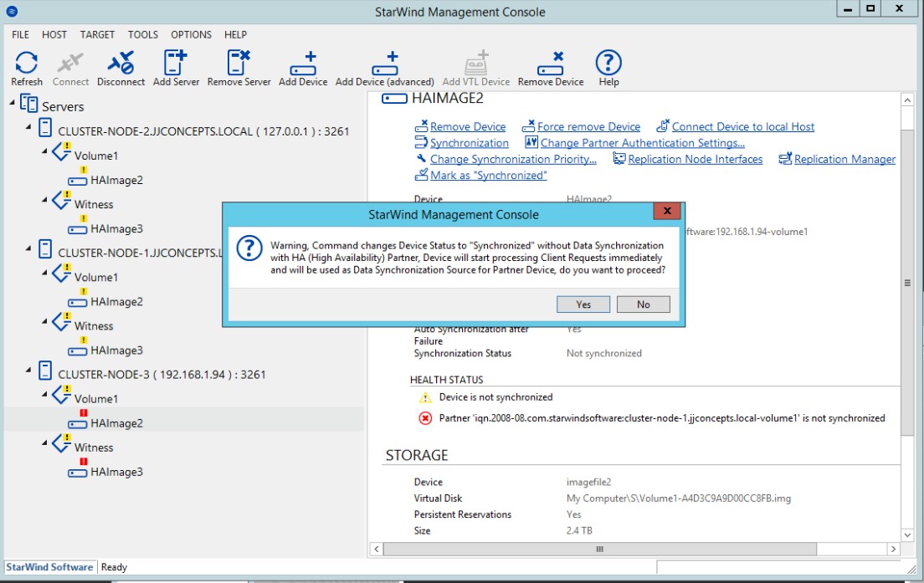
Task: Click the "2.4 TB" size value
Action: (x=579, y=530)
